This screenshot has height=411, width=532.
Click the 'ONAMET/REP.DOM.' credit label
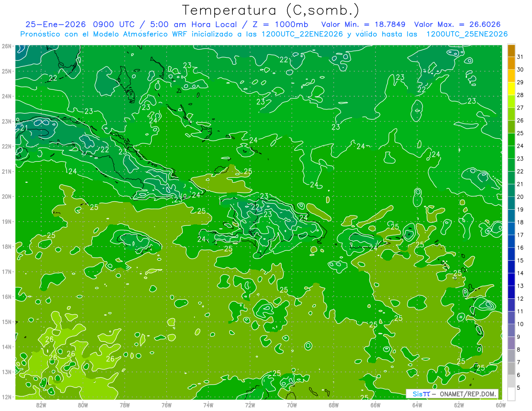point(468,394)
